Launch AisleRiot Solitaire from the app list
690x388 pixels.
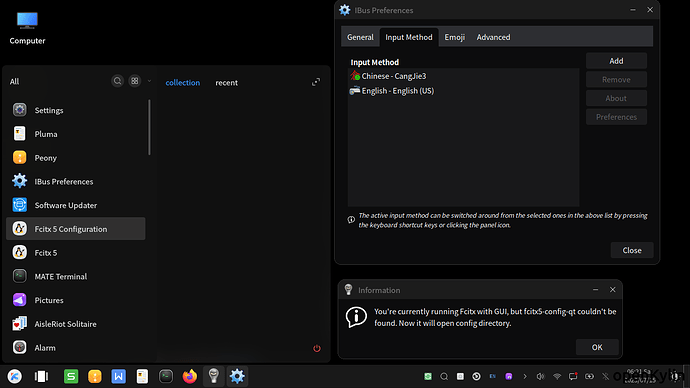pos(76,324)
